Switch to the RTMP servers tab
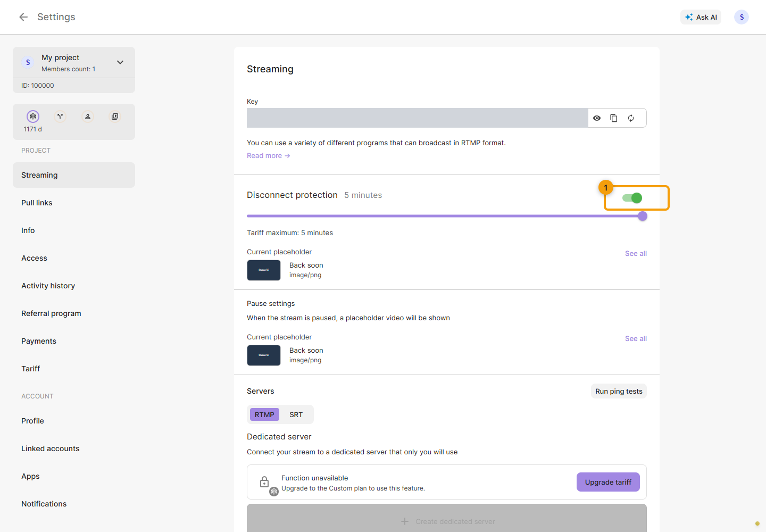Screen dimensions: 766x532 coord(264,414)
